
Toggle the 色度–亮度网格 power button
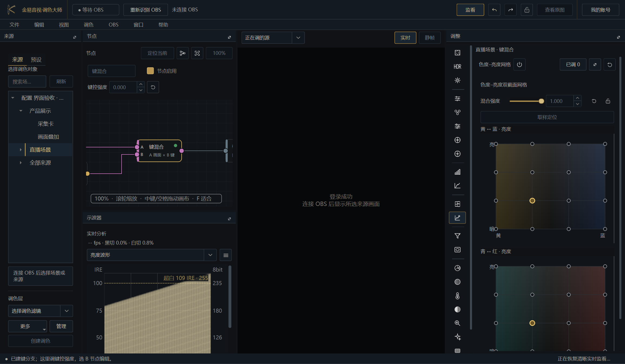[519, 65]
